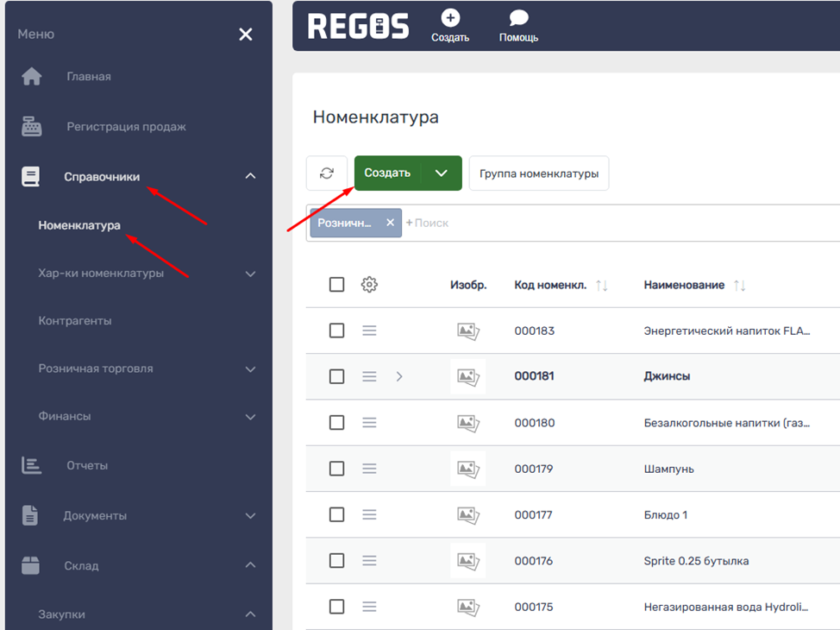Click the green Создать button
This screenshot has height=630, width=840.
tap(387, 173)
